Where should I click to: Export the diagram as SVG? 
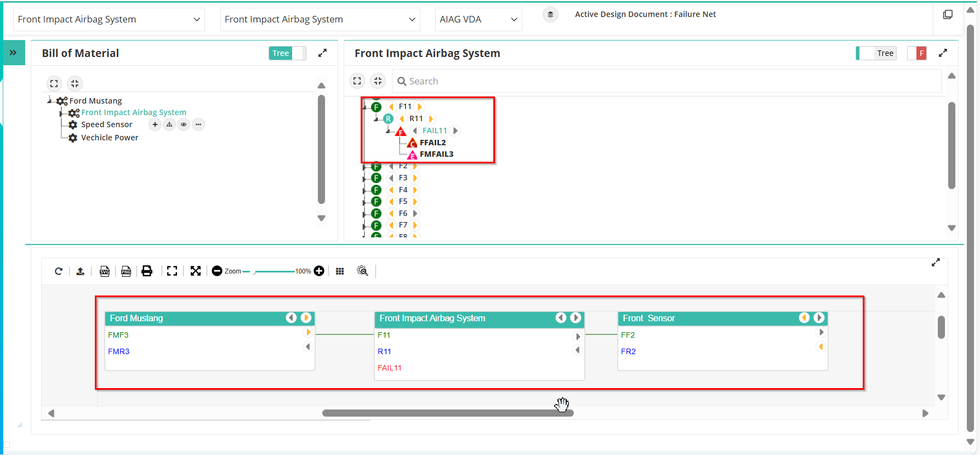pyautogui.click(x=105, y=271)
